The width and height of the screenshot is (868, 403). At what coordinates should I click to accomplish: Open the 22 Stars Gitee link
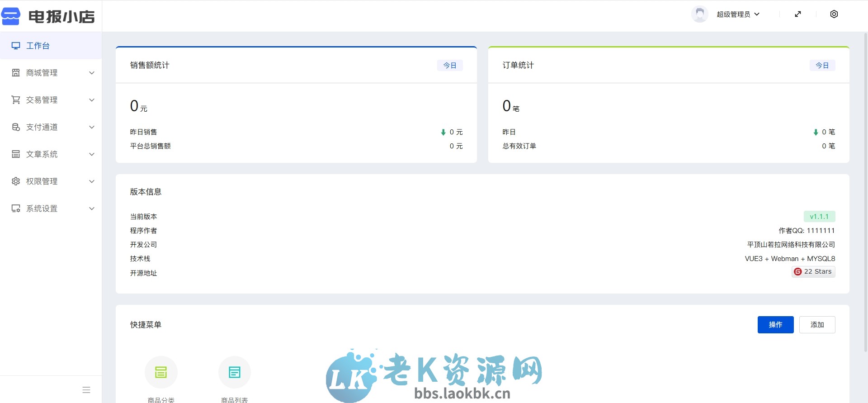coord(813,271)
